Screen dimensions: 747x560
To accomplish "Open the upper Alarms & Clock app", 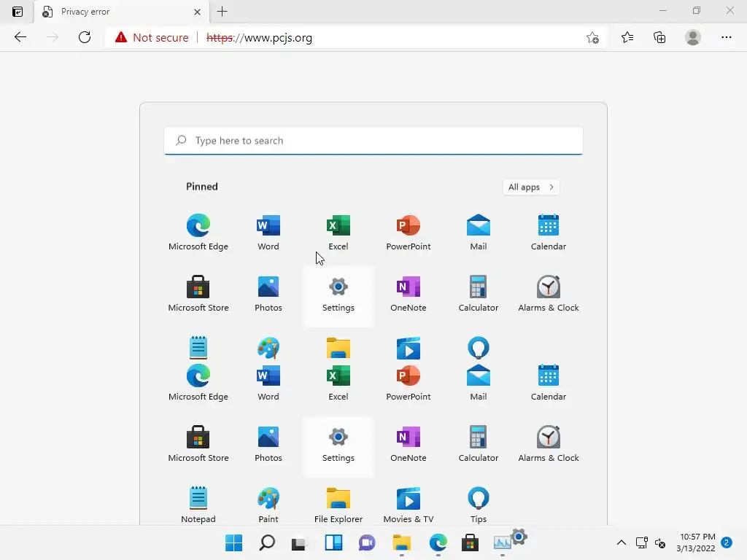I will pyautogui.click(x=549, y=294).
